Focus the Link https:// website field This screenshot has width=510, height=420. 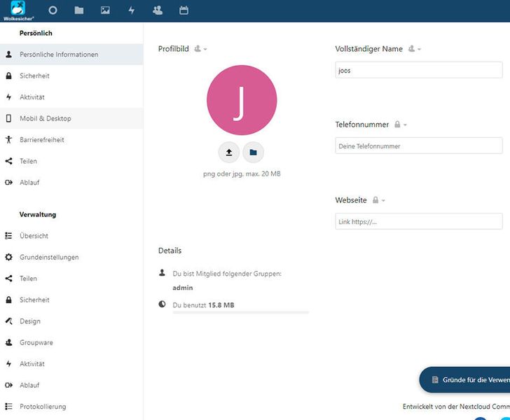point(419,221)
